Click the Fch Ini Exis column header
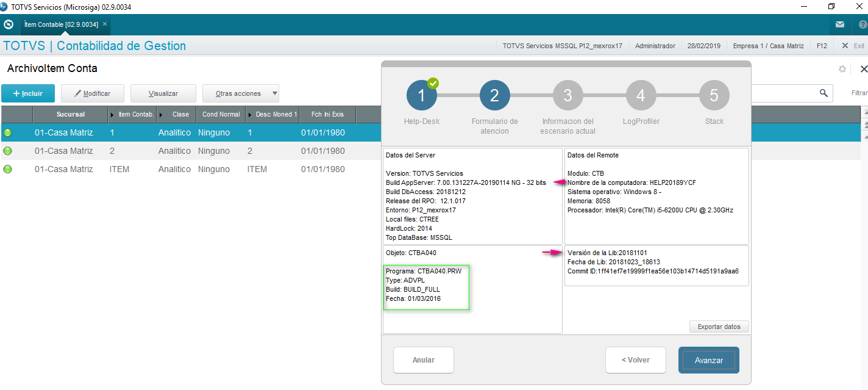 click(x=327, y=114)
